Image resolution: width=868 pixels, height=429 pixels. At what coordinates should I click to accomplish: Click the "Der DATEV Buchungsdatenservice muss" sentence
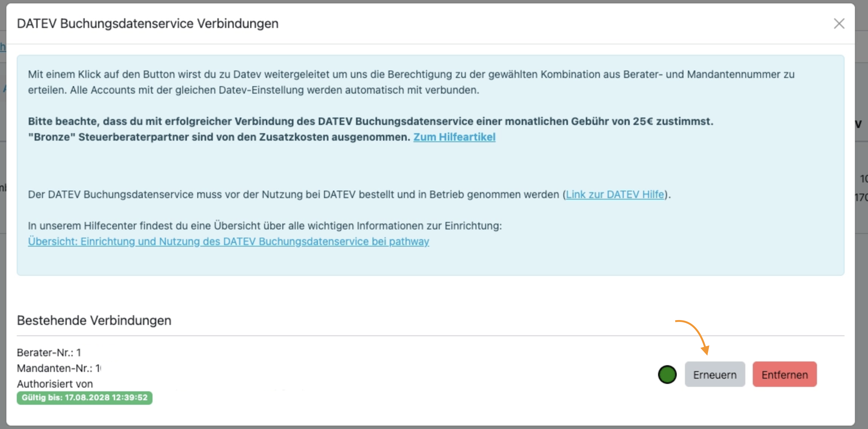coord(349,194)
